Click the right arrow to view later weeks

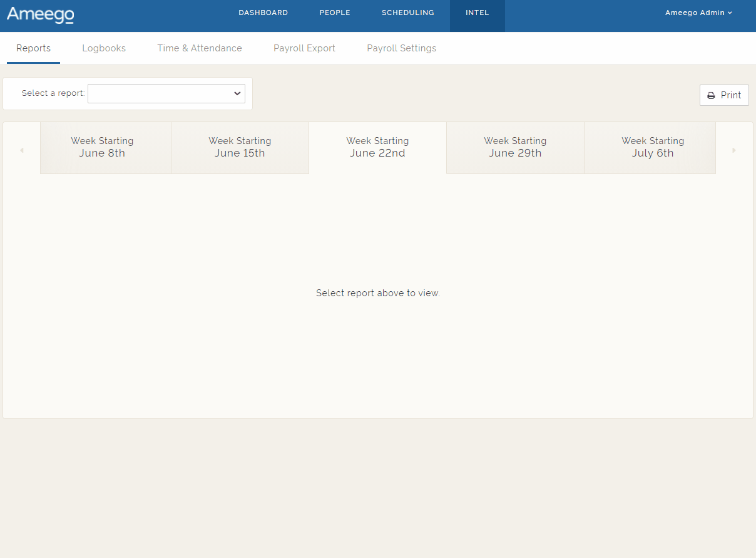tap(734, 149)
